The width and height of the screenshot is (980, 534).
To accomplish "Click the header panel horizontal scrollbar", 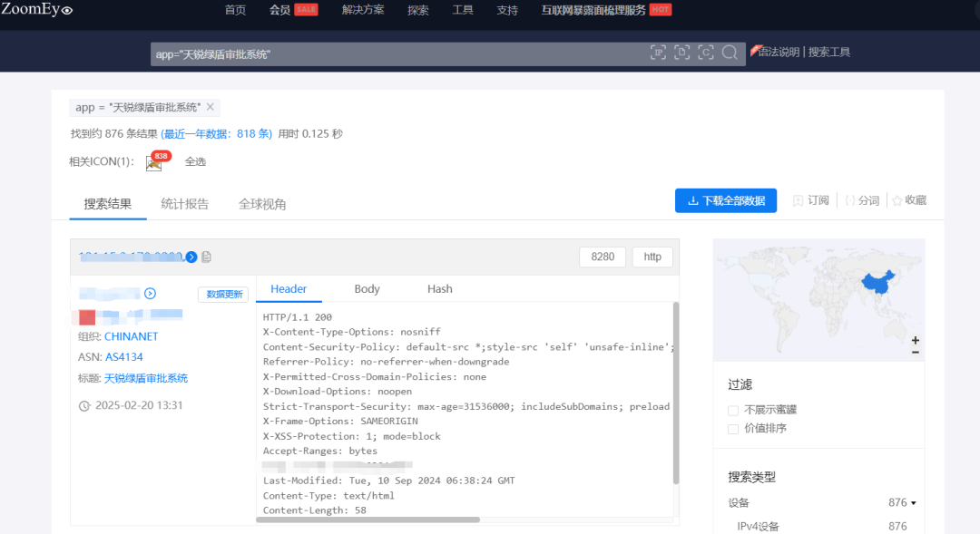I will pos(368,519).
